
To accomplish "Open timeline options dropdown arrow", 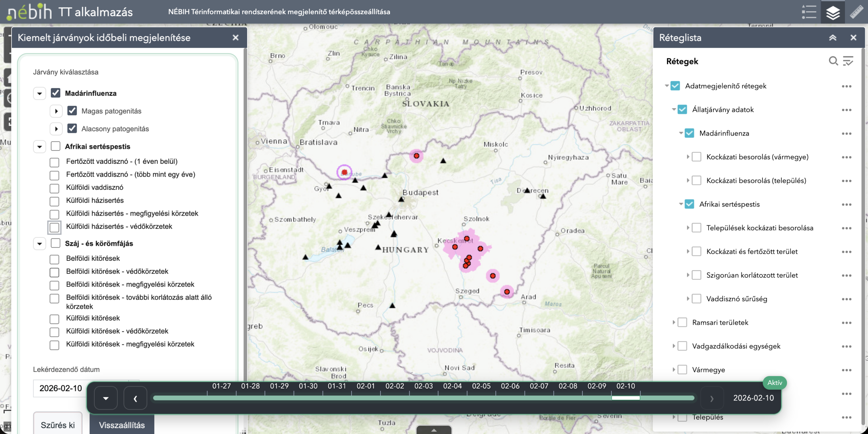I will (x=106, y=398).
